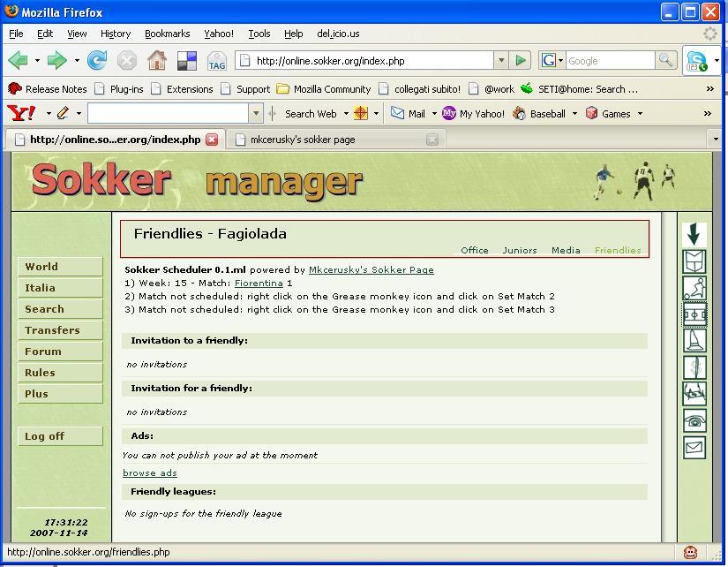Click the Transfers sidebar button
Viewport: 728px width, 567px height.
coord(60,330)
